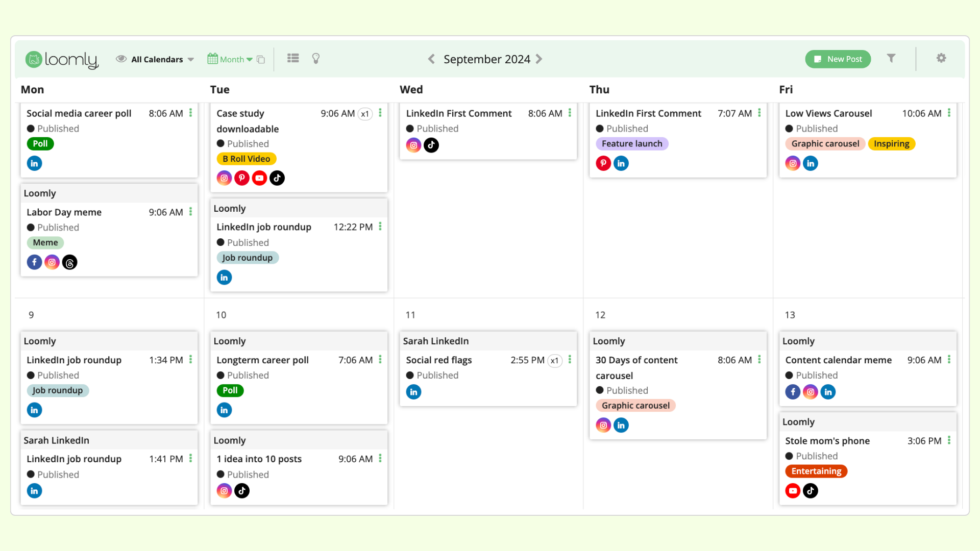Click the lightbulb post ideas icon

click(315, 59)
